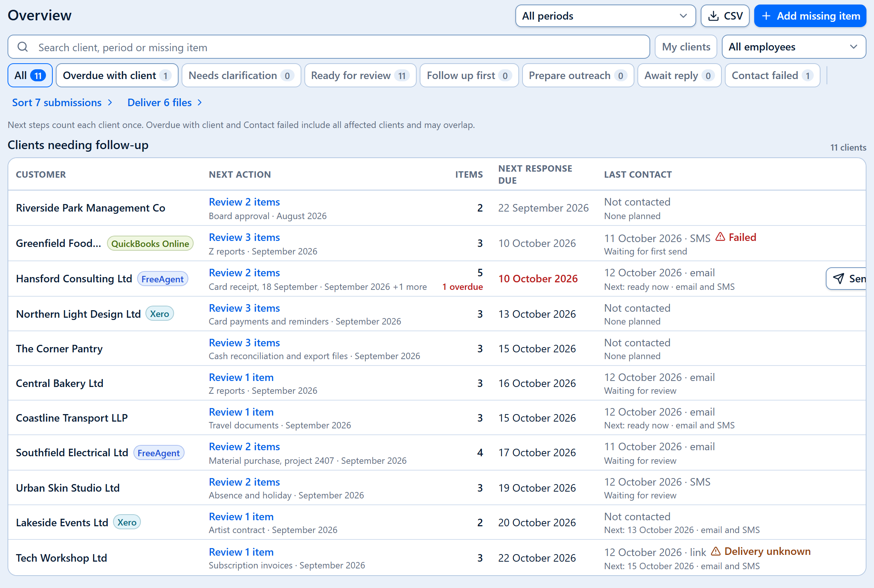874x588 pixels.
Task: Click the 22 September 2026 due date
Action: click(543, 208)
